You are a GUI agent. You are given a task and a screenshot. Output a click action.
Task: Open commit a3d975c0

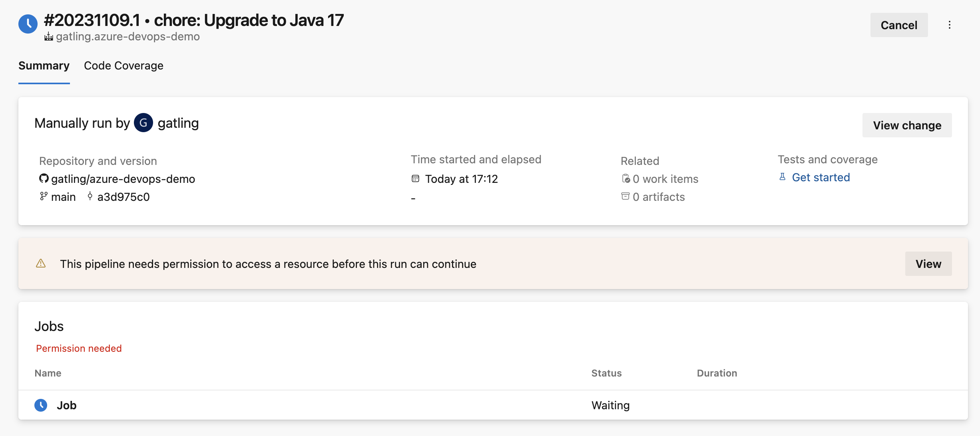(x=123, y=197)
